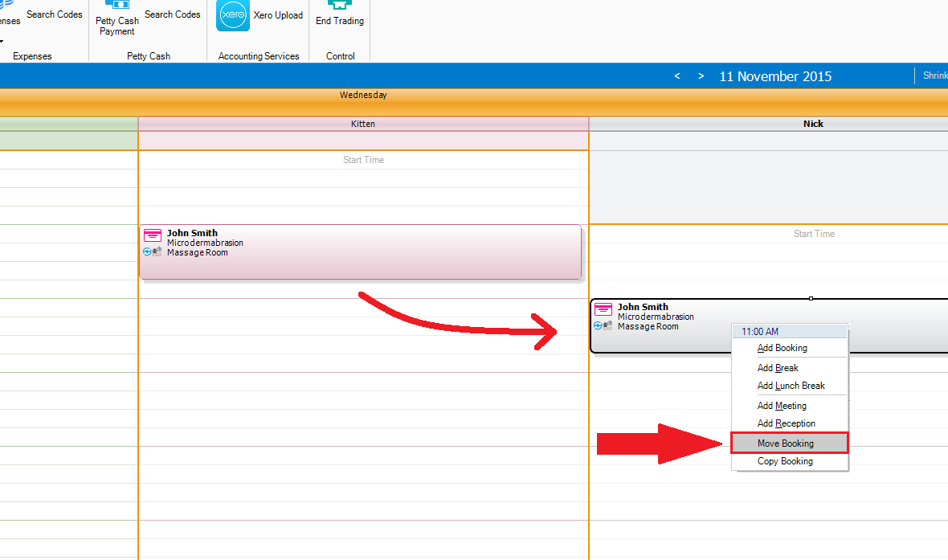
Task: Click blue recurring icon on Nick's booking
Action: pyautogui.click(x=598, y=326)
